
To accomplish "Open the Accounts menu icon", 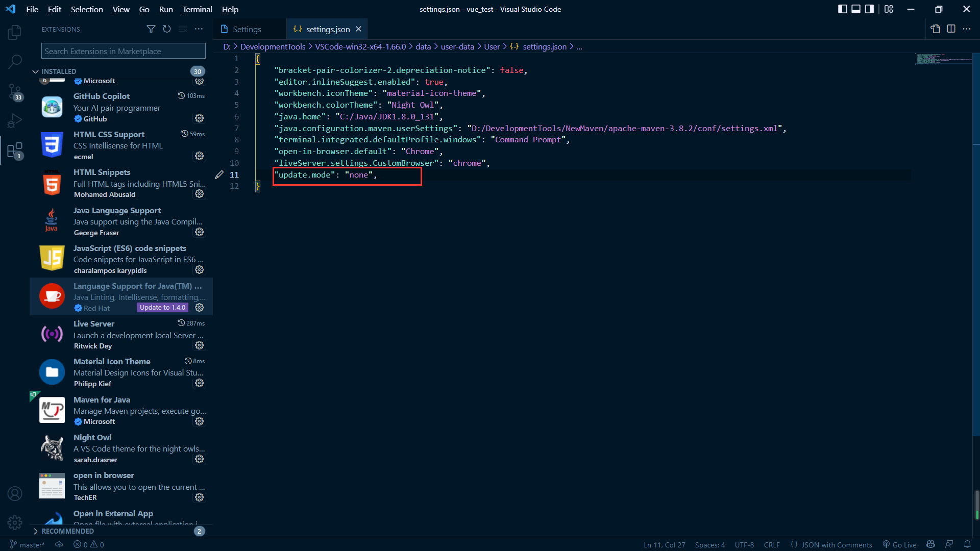I will (15, 494).
